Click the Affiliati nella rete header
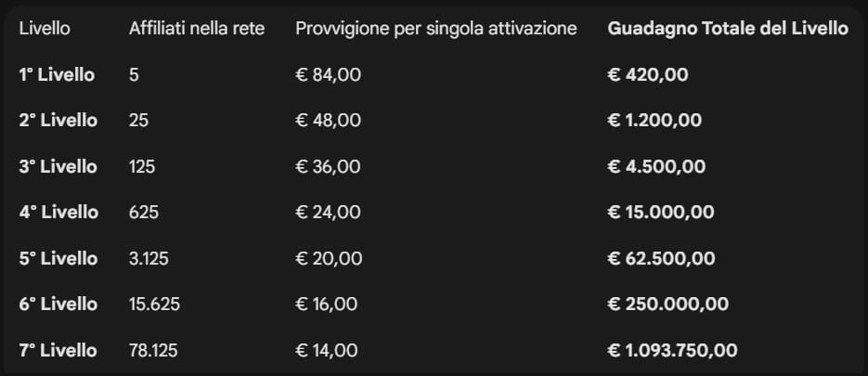Image resolution: width=868 pixels, height=376 pixels. coord(197,29)
